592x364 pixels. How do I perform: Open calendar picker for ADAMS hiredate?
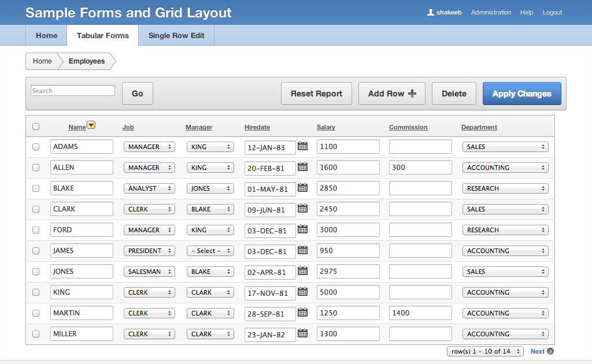click(303, 146)
